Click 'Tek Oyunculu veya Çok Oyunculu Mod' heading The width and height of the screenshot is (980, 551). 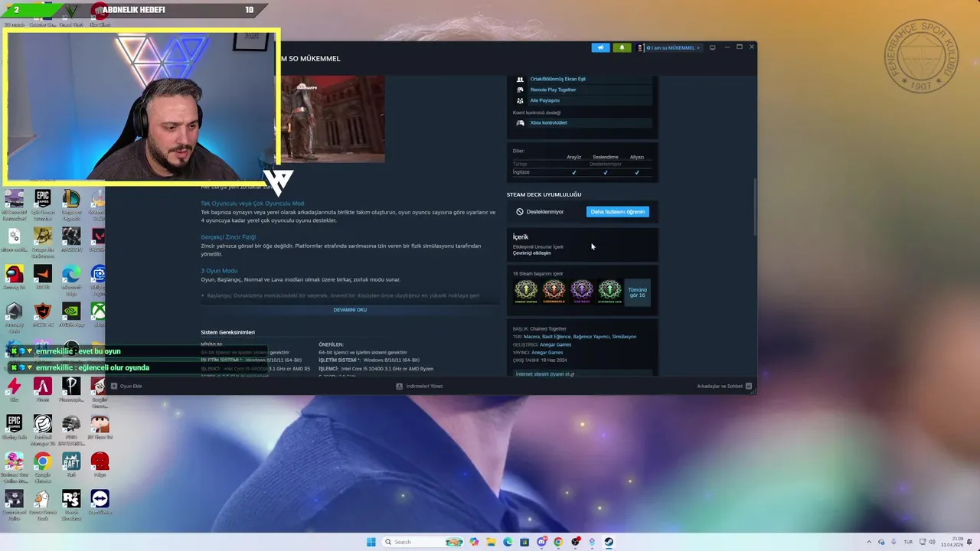[252, 204]
